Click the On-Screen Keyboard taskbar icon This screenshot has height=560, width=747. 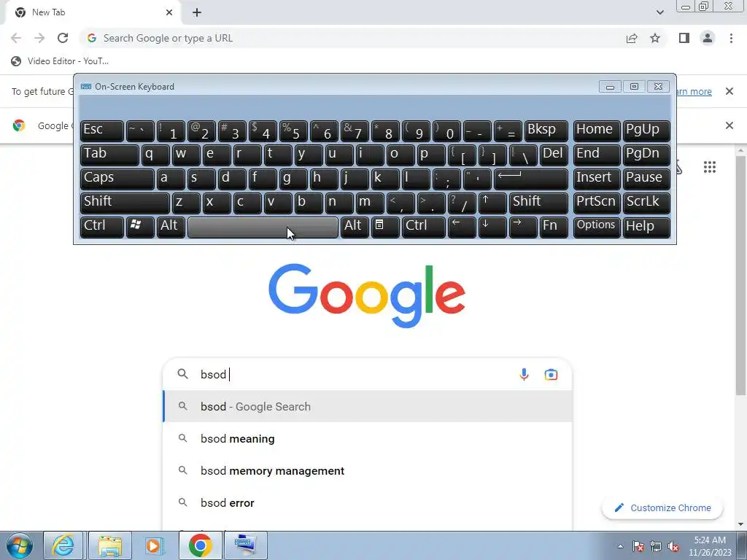pyautogui.click(x=247, y=545)
